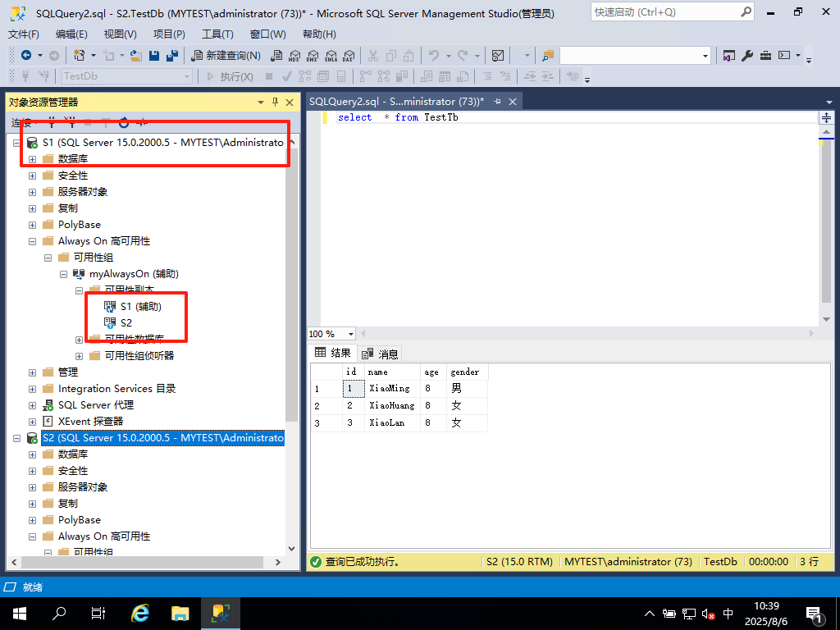
Task: Toggle the Object Explorer auto-hide pin
Action: pos(276,102)
